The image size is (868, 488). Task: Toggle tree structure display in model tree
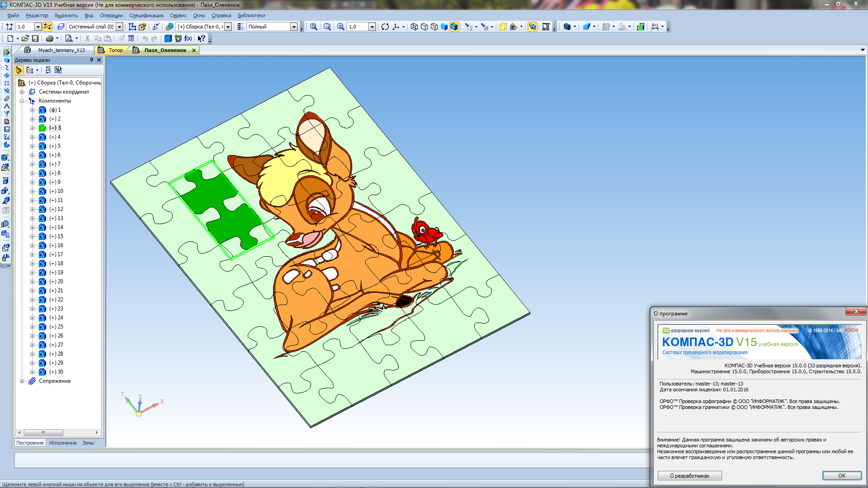click(19, 70)
